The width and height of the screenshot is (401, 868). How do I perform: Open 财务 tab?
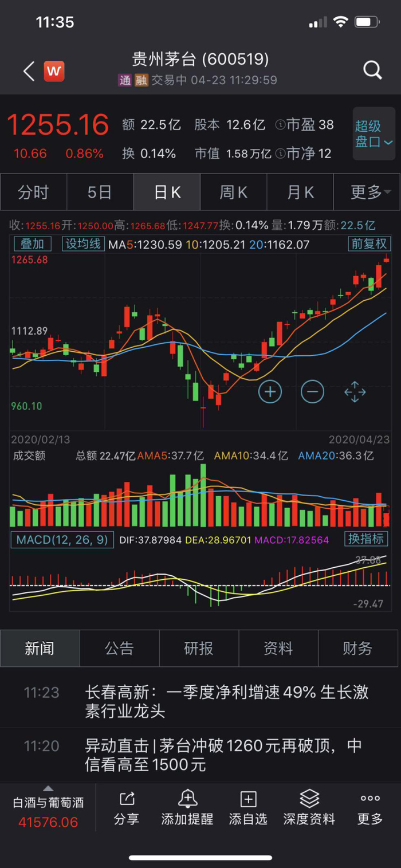tap(358, 649)
